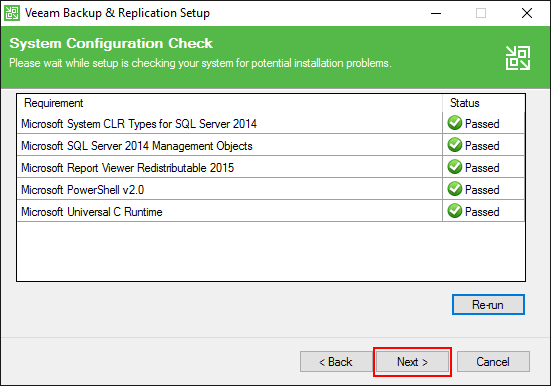Click the PowerShell v2.0 passed check icon
Viewport: 551px width, 386px height.
pos(455,189)
